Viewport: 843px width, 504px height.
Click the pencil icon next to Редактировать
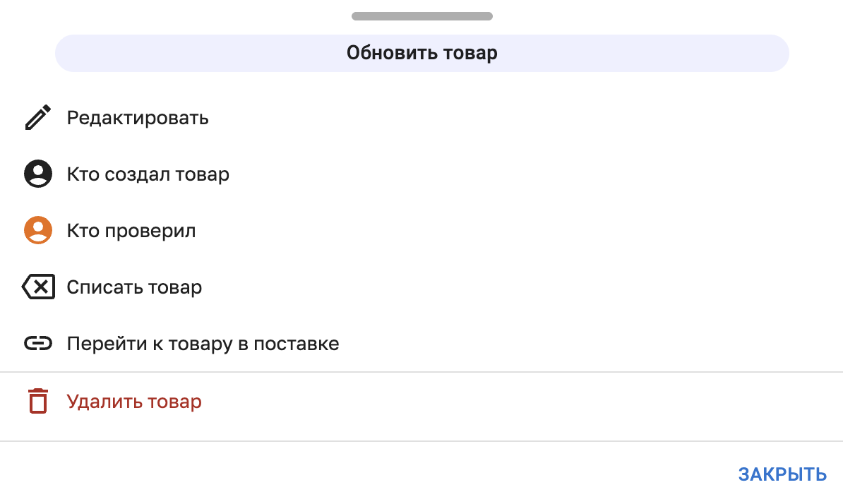click(39, 117)
